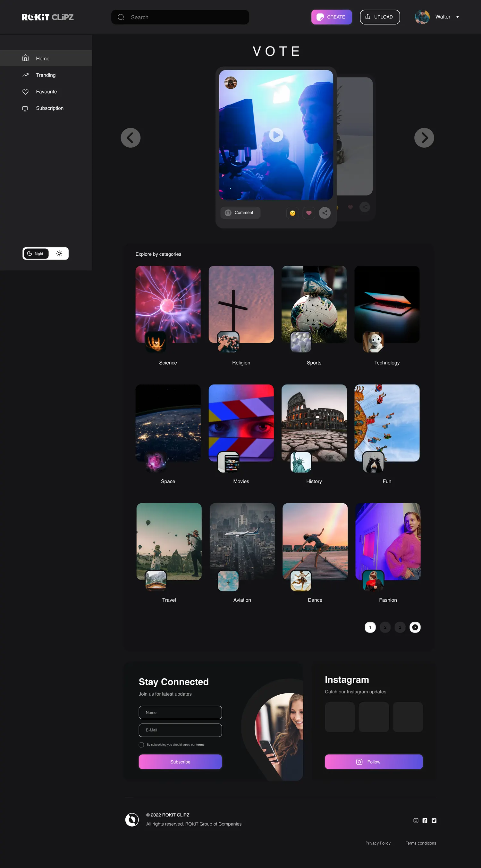Go to categories page 2
Viewport: 481px width, 868px height.
click(x=385, y=627)
